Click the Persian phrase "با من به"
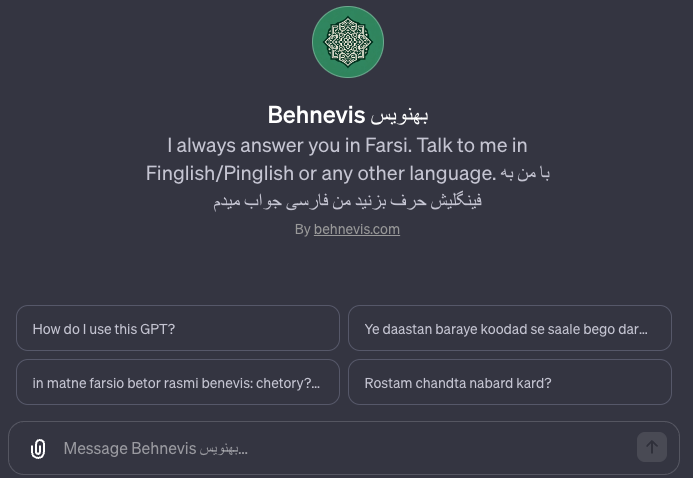This screenshot has height=478, width=693. [525, 173]
